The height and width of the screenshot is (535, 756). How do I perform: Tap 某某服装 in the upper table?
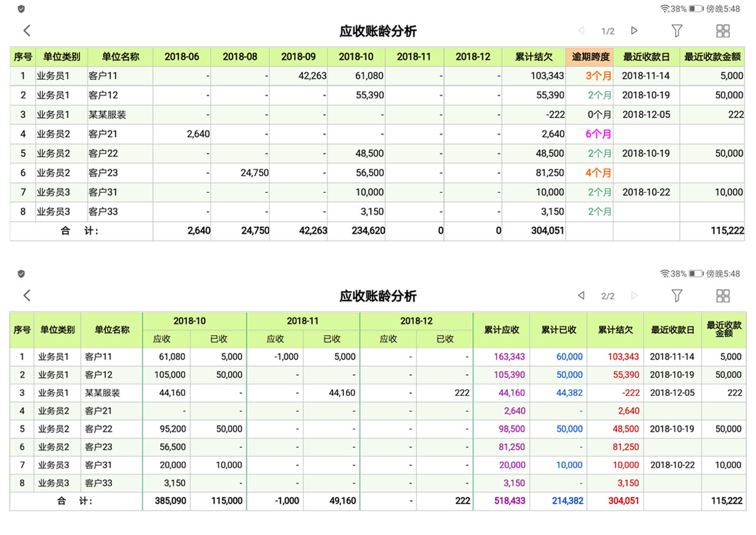(x=107, y=115)
